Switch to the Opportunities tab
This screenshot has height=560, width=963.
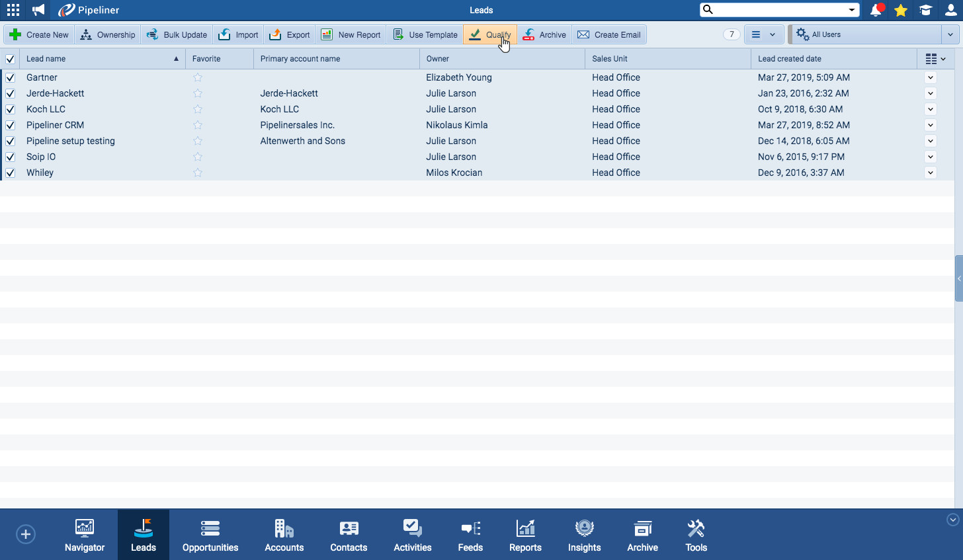pyautogui.click(x=210, y=535)
